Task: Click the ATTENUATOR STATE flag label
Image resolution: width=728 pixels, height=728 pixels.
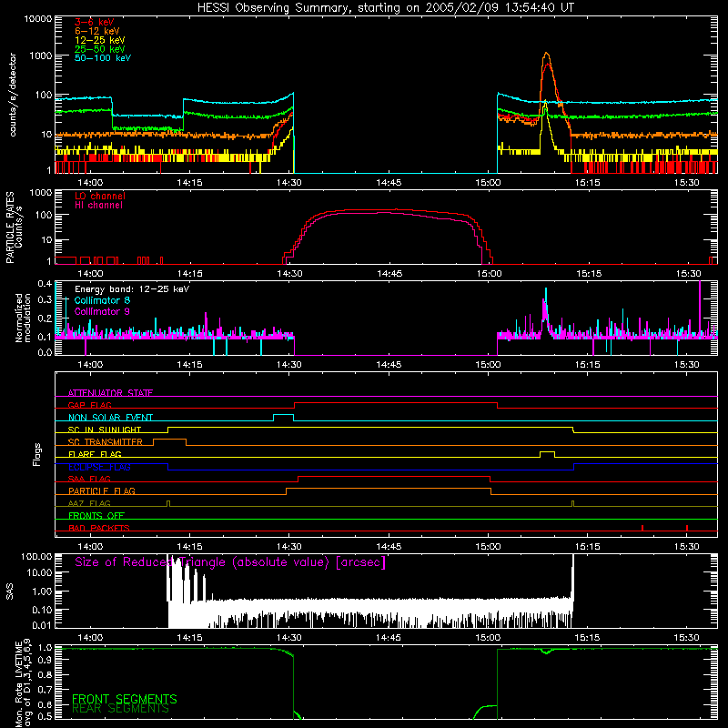Action: pos(110,393)
